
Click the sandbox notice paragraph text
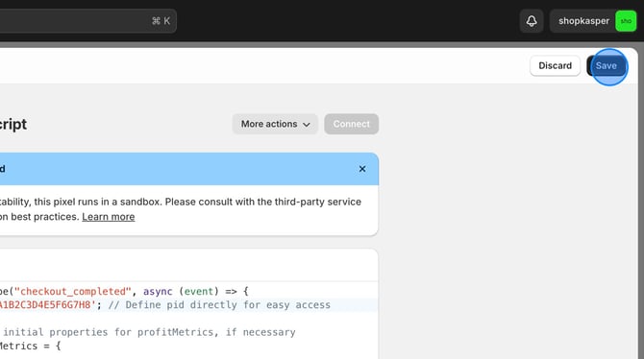181,209
